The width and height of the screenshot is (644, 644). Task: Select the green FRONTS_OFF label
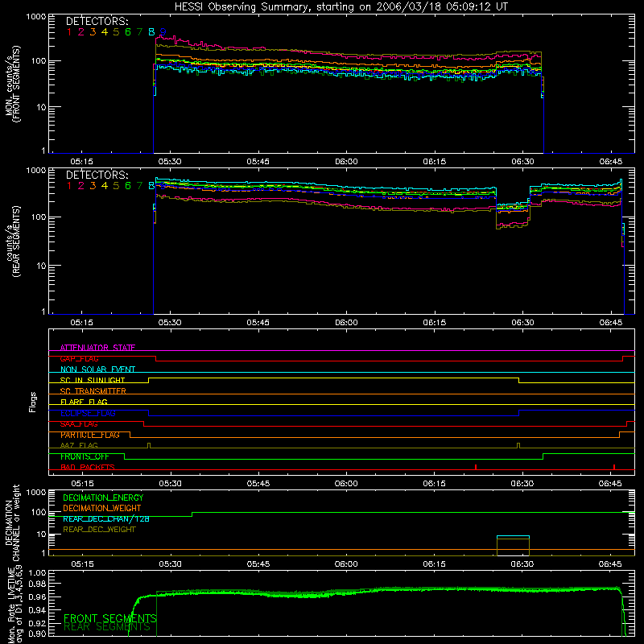[85, 456]
